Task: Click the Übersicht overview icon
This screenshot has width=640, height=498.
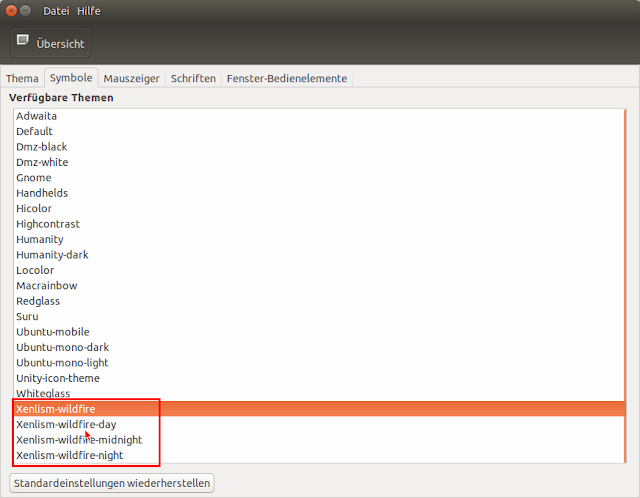Action: pyautogui.click(x=22, y=40)
